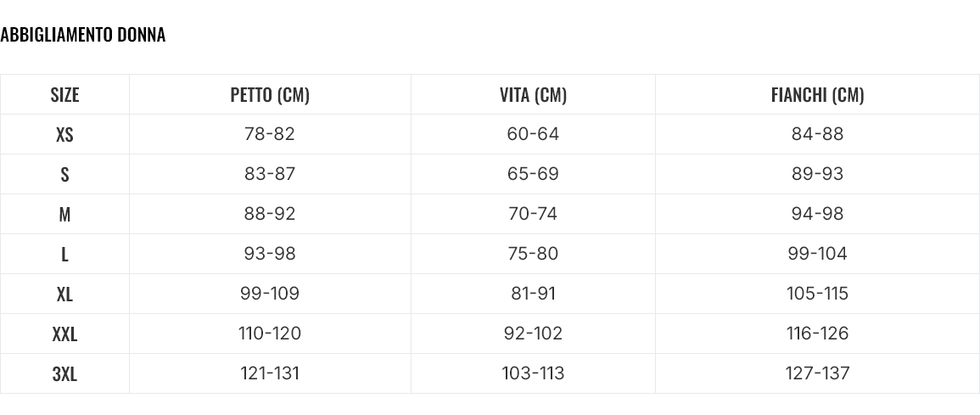Screen dimensions: 980x415
Task: Click the 3XL size row label
Action: pos(64,373)
